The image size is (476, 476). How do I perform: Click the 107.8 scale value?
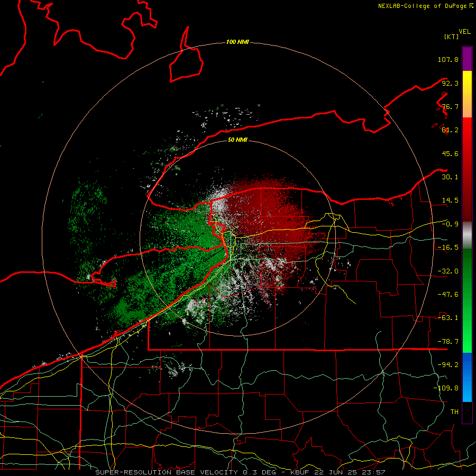pyautogui.click(x=448, y=59)
